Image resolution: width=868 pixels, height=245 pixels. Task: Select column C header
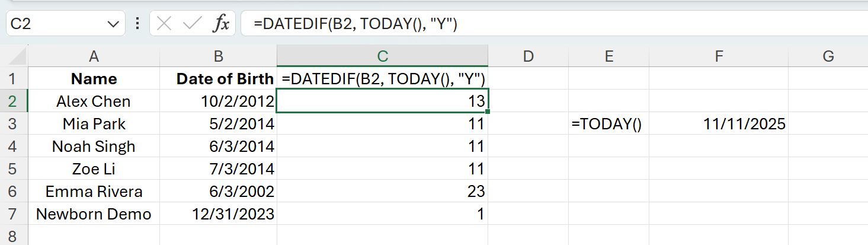pos(382,56)
